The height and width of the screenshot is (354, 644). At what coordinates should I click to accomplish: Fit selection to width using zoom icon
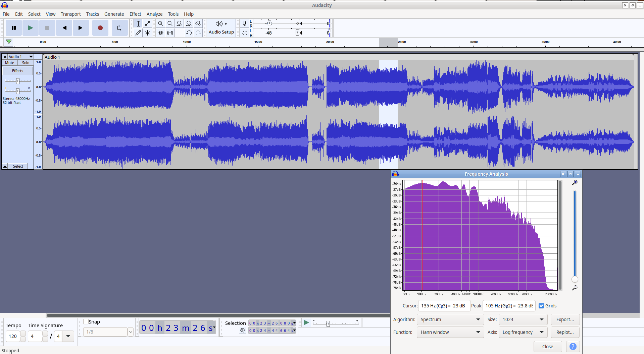[180, 23]
